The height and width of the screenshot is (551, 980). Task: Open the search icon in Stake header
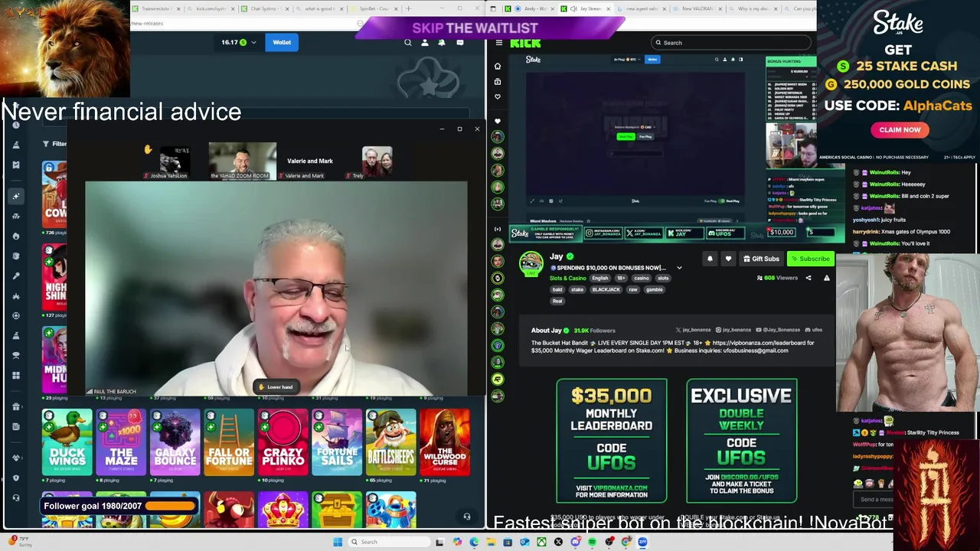pos(408,43)
